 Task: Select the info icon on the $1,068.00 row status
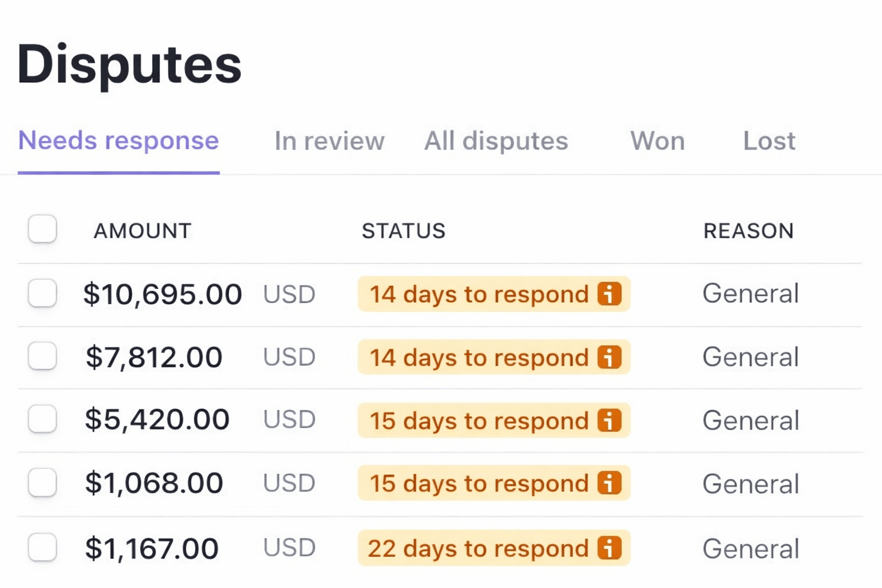click(x=610, y=483)
